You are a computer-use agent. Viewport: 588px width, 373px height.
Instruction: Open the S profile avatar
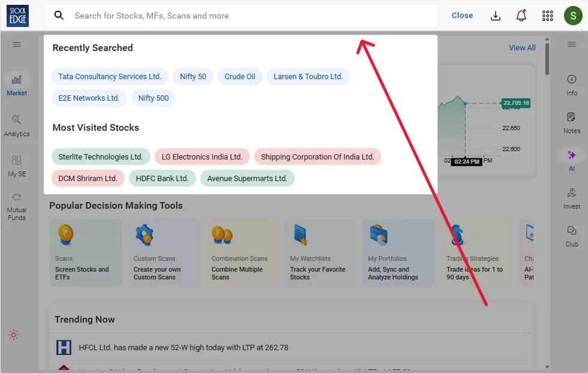click(573, 16)
